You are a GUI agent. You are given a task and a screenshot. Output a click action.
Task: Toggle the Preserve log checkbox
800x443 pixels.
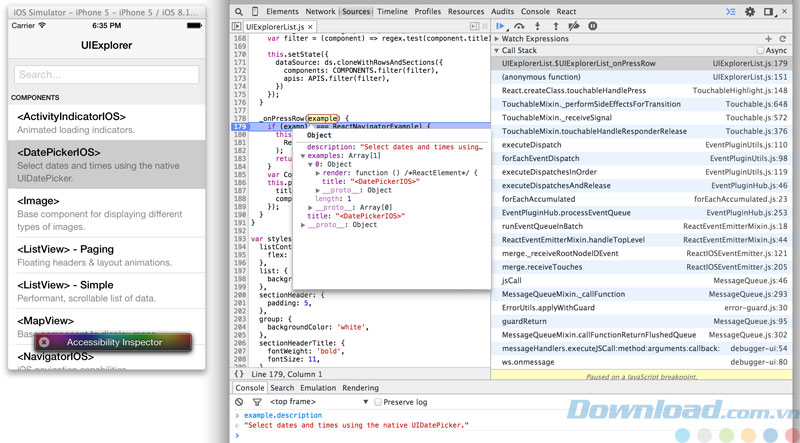378,402
